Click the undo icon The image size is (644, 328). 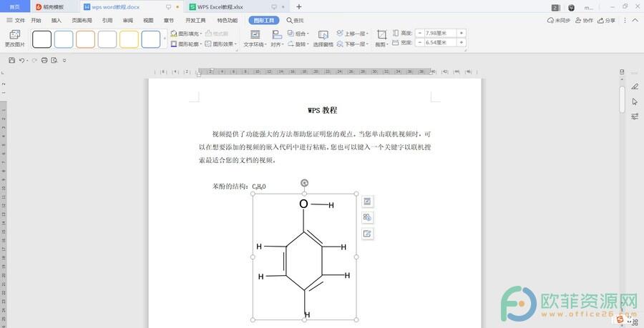point(21,60)
